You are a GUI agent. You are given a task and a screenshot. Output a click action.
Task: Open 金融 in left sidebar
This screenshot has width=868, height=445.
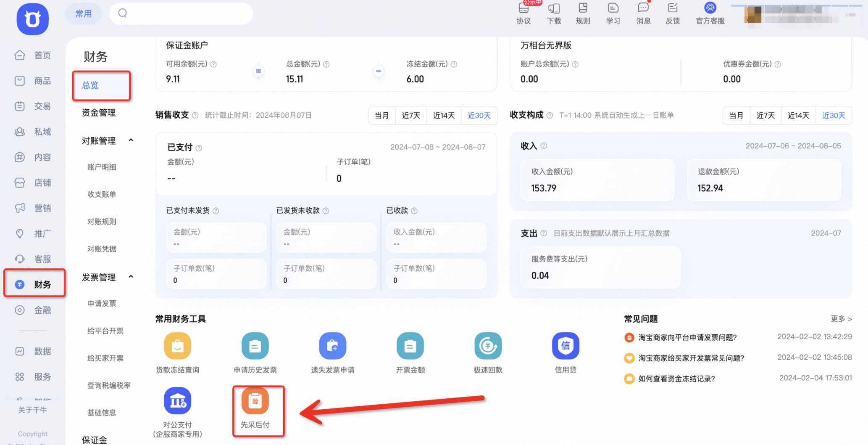(33, 310)
